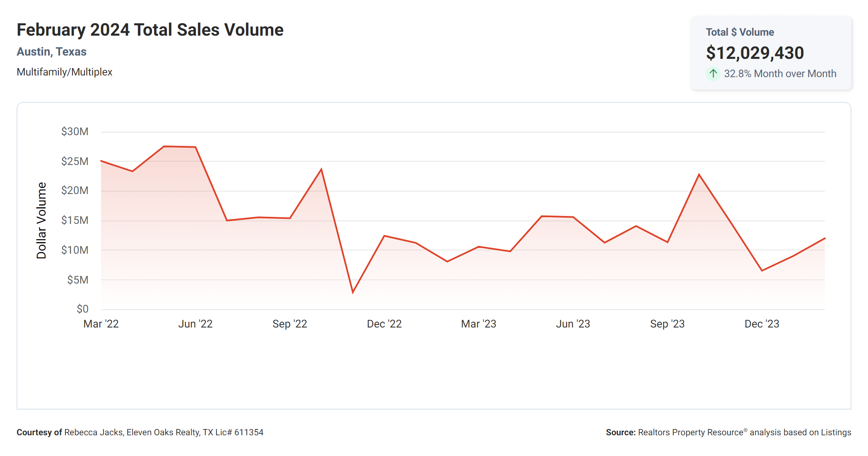Click the line peak above Sep '23
The width and height of the screenshot is (868, 456).
pyautogui.click(x=699, y=175)
